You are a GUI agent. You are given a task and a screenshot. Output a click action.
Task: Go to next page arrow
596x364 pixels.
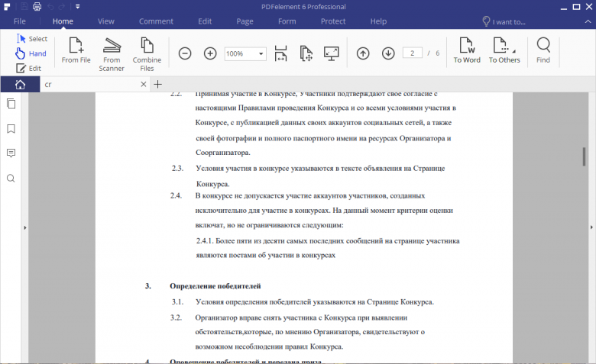(x=388, y=53)
